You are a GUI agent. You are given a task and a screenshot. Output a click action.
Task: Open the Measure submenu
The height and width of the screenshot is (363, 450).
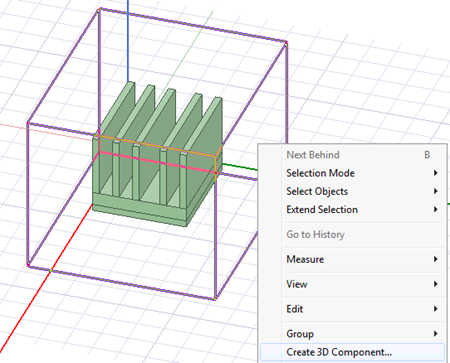[353, 259]
